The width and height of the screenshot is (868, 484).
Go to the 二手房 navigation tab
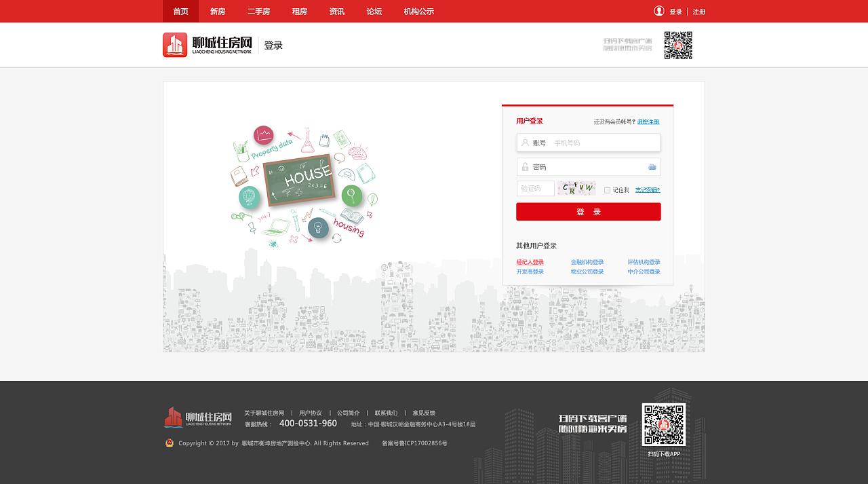coord(258,12)
